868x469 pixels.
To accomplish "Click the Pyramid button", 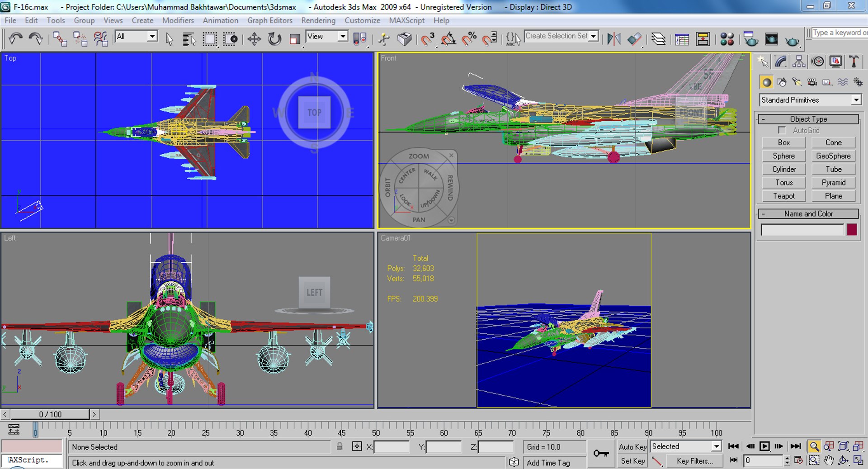I will 833,183.
